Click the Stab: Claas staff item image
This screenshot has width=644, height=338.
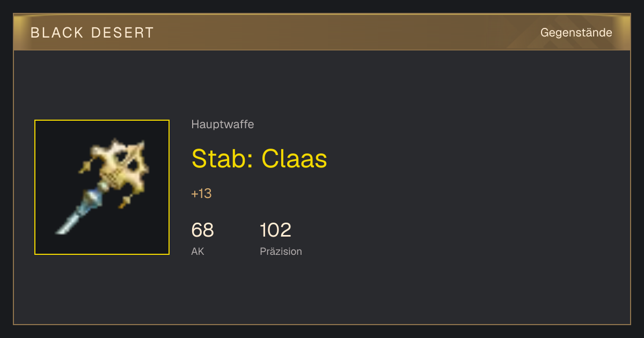tap(102, 187)
